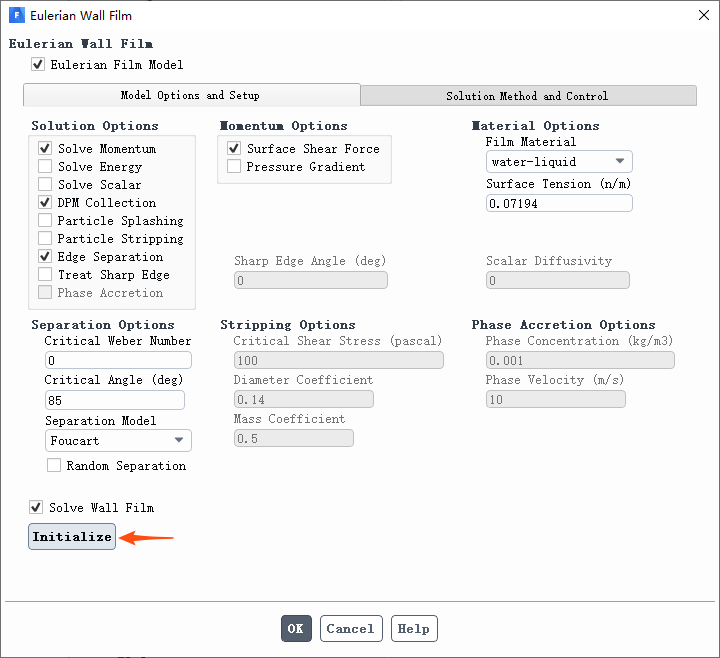The width and height of the screenshot is (720, 658).
Task: Click the Fluent app icon in title bar
Action: [x=16, y=16]
